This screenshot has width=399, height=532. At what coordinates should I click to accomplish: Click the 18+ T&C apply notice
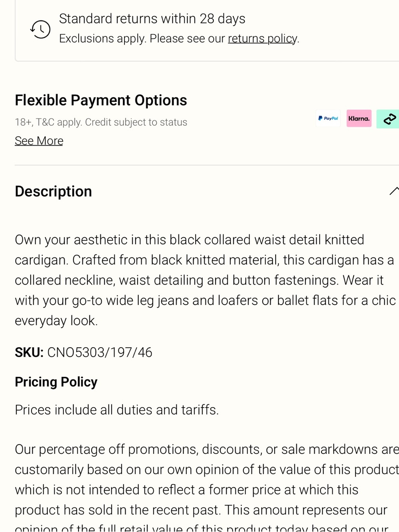[101, 122]
